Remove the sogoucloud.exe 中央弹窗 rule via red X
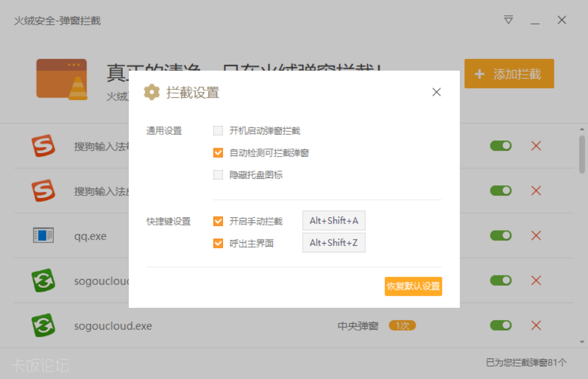Screen dimensions: 588x379 tap(536, 325)
